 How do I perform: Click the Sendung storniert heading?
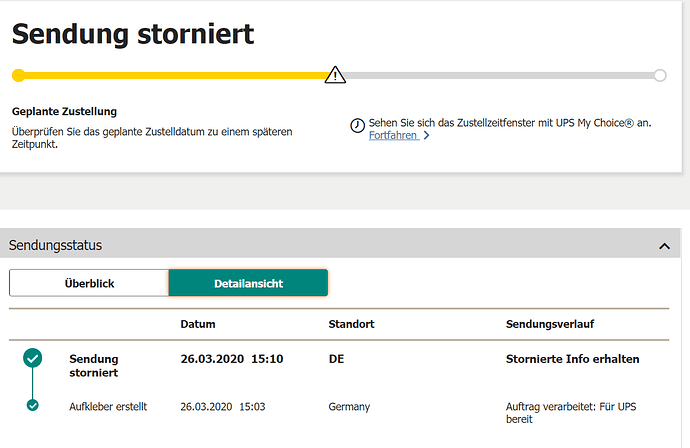click(x=133, y=33)
